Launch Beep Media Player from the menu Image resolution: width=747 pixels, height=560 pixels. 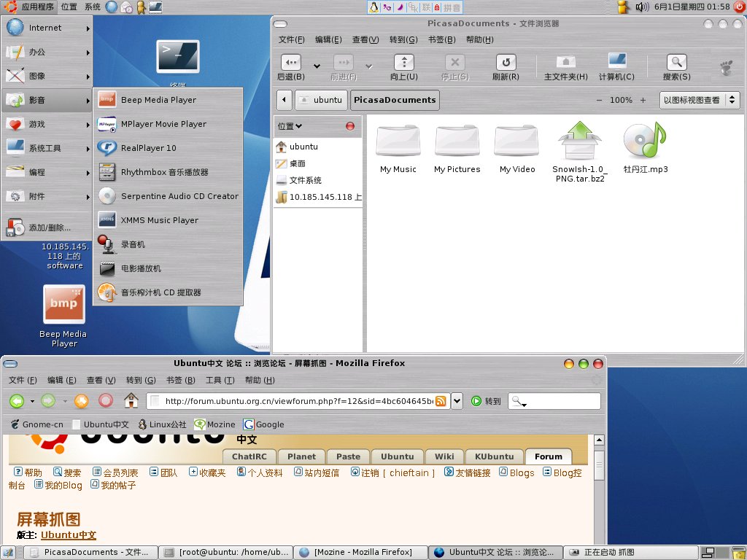(168, 99)
